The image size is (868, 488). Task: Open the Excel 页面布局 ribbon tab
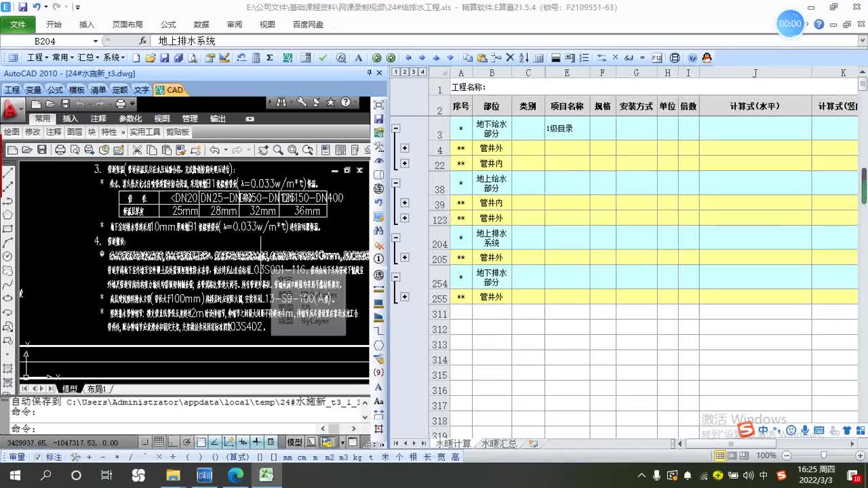(127, 24)
